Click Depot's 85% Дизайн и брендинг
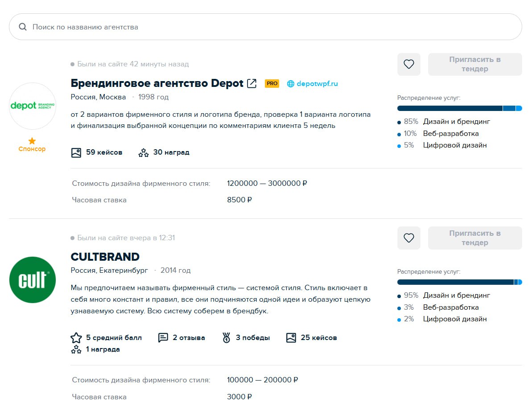 444,121
